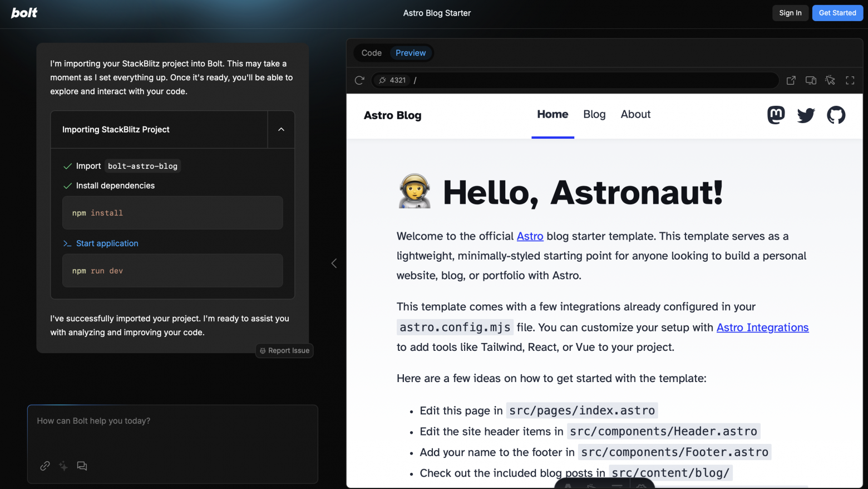Collapse the Importing StackBlitz Project panel
Viewport: 868px width, 489px height.
tap(281, 129)
